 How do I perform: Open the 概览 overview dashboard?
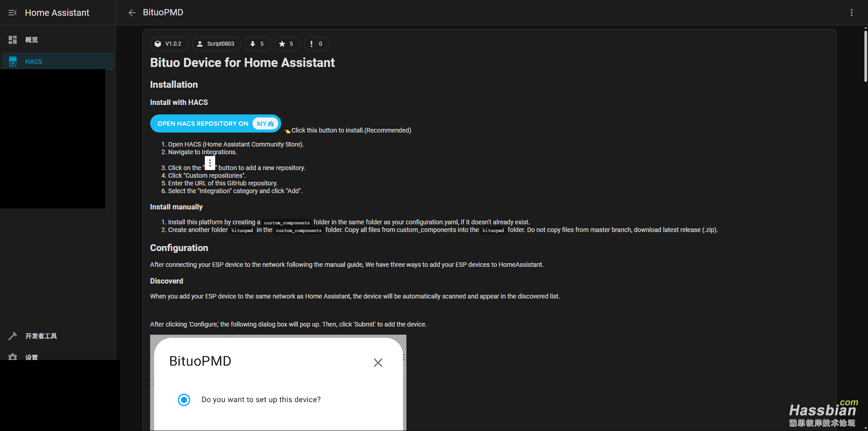32,40
